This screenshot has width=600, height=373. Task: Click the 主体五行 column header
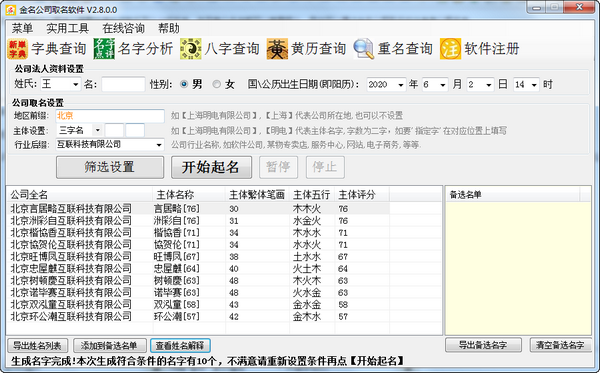[x=312, y=195]
